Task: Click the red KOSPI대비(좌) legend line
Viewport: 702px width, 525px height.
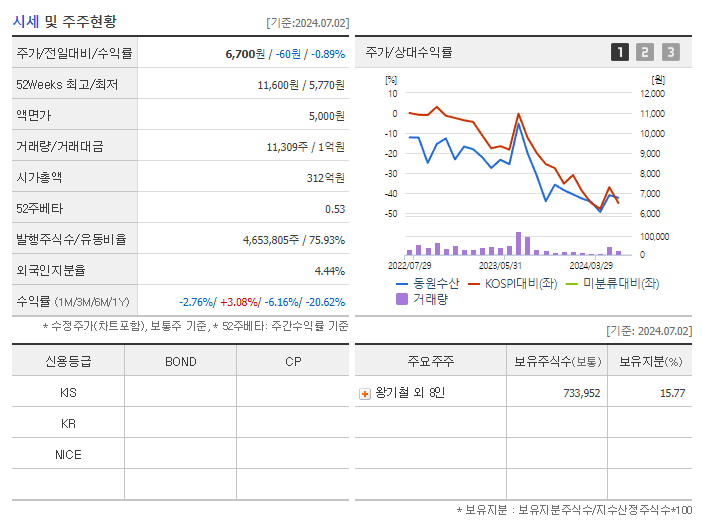Action: click(x=474, y=284)
